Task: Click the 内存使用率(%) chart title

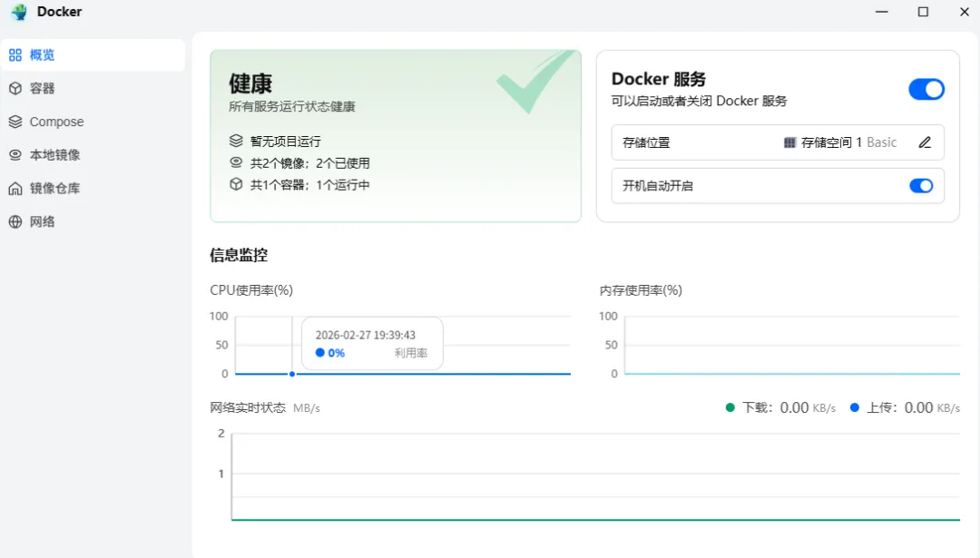Action: 641,290
